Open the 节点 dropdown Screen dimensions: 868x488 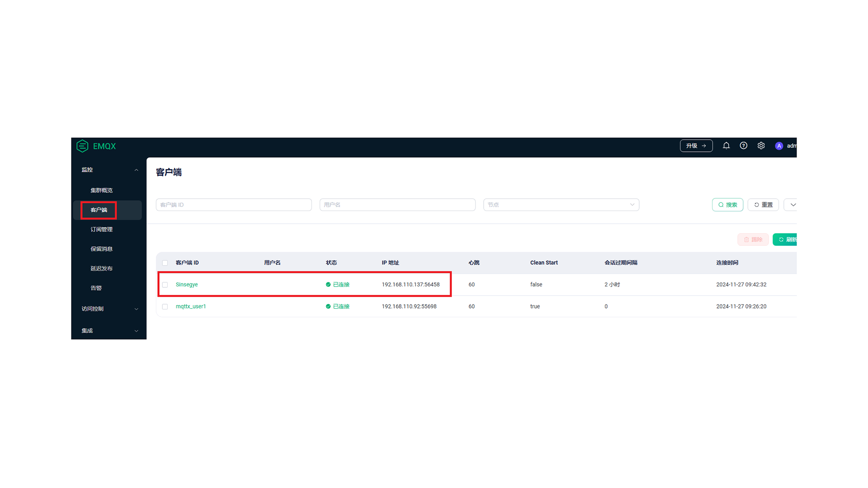(x=561, y=205)
